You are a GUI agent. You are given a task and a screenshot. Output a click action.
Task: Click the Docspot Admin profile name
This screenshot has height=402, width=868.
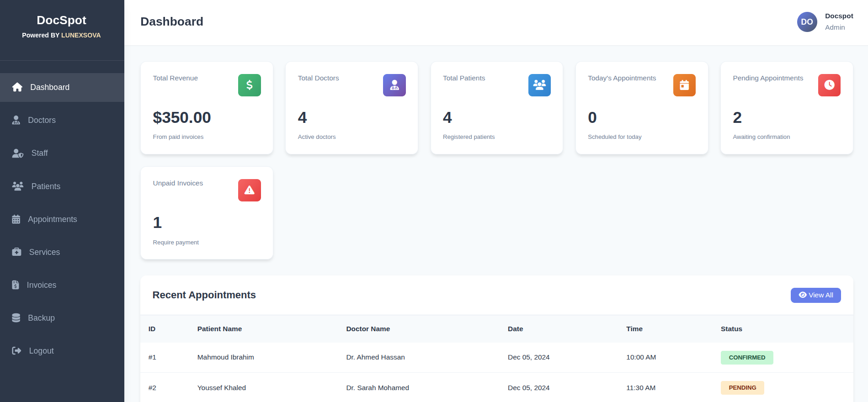[839, 16]
